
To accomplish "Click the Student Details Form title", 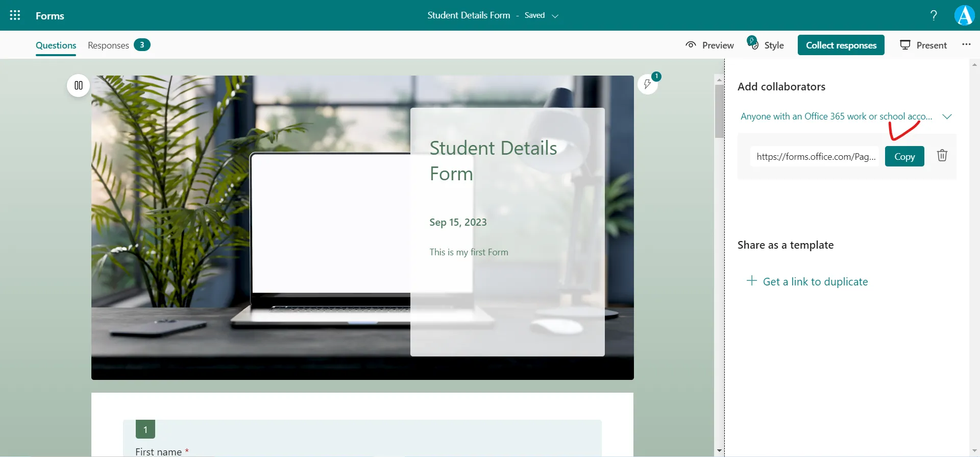I will (493, 160).
